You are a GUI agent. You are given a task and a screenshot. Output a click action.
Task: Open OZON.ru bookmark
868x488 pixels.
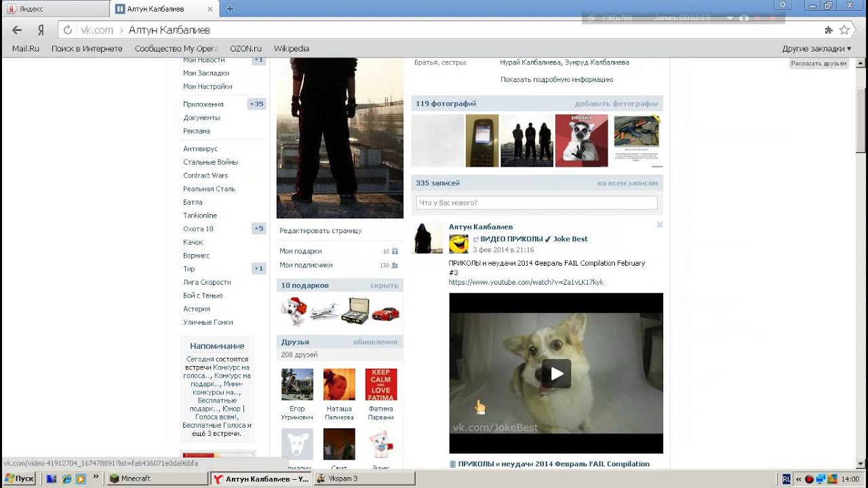245,49
